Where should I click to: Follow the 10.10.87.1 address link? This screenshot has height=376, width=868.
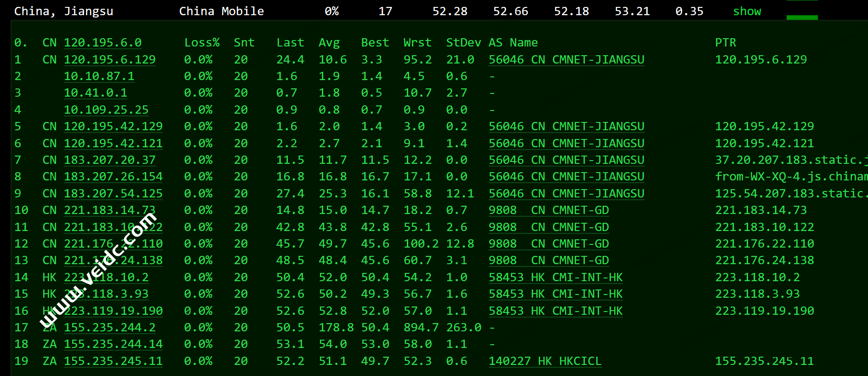99,76
